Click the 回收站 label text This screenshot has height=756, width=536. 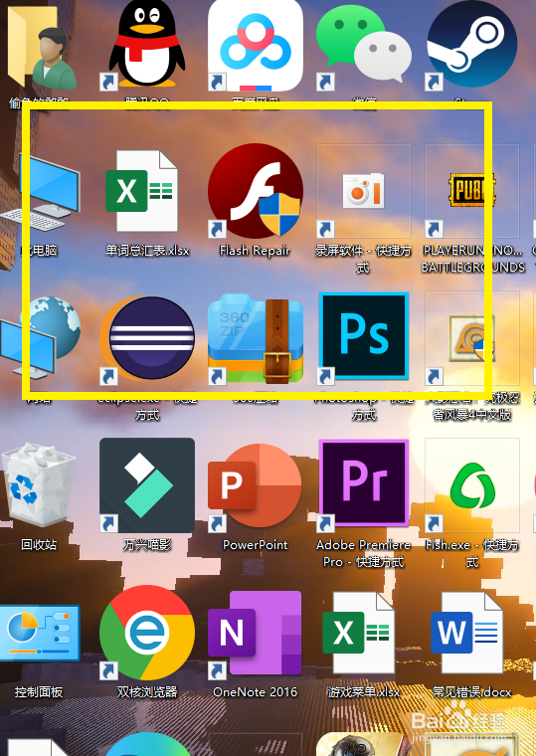point(39,545)
